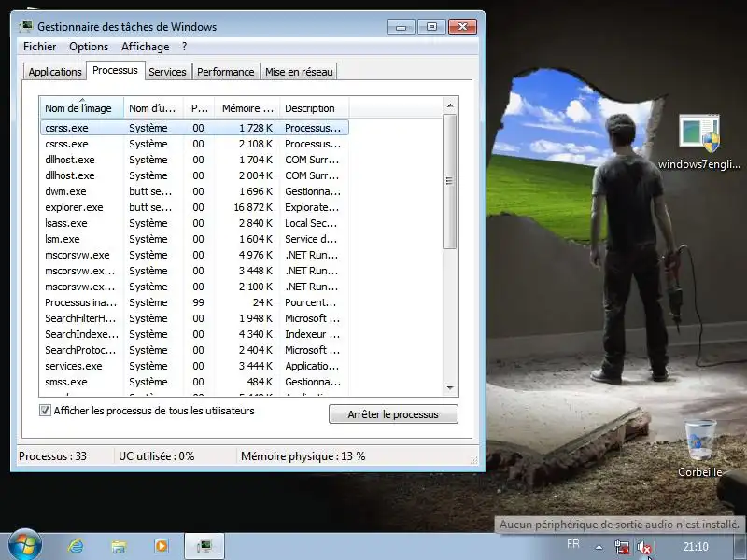The image size is (747, 560).
Task: Click the network status tray icon
Action: pyautogui.click(x=622, y=548)
